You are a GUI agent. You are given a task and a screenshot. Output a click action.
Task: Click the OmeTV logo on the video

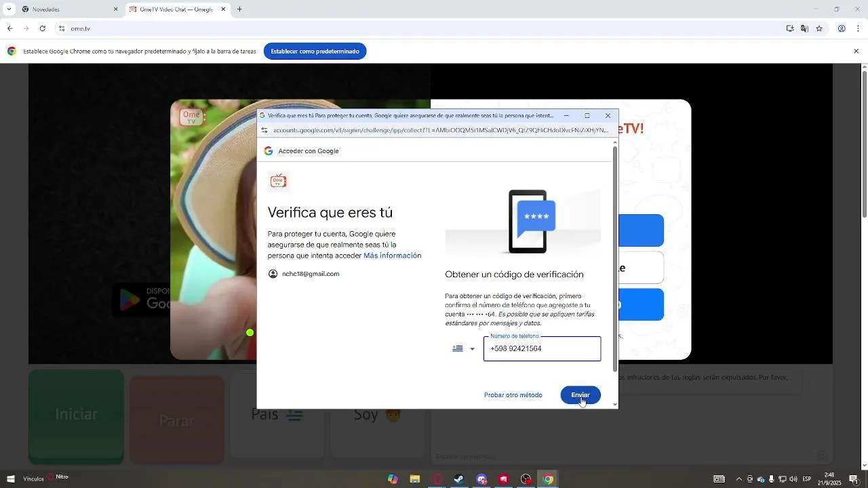pyautogui.click(x=192, y=117)
